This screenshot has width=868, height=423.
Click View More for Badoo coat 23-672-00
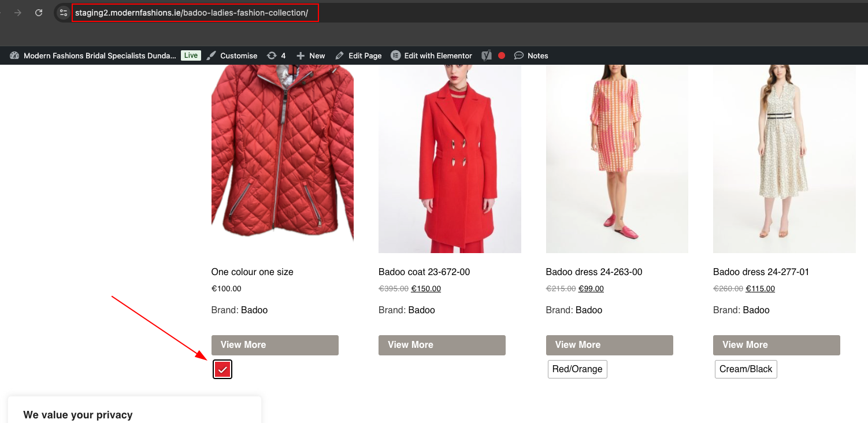tap(442, 345)
